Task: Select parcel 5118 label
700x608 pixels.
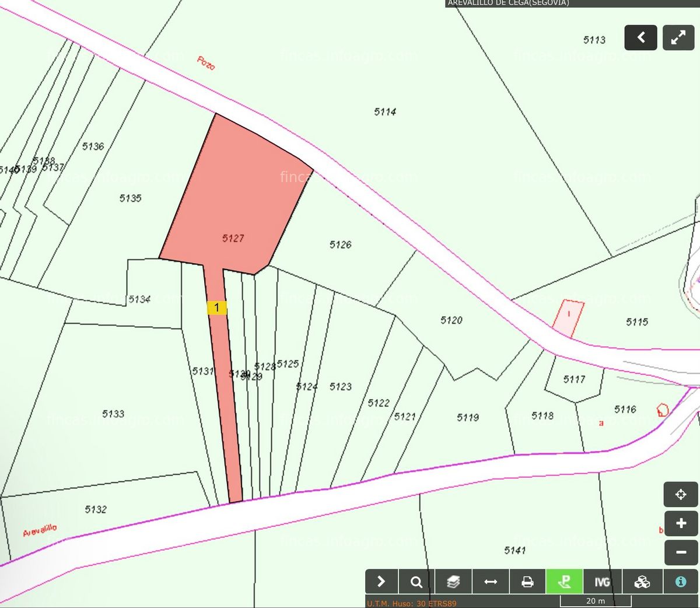Action: [x=542, y=415]
